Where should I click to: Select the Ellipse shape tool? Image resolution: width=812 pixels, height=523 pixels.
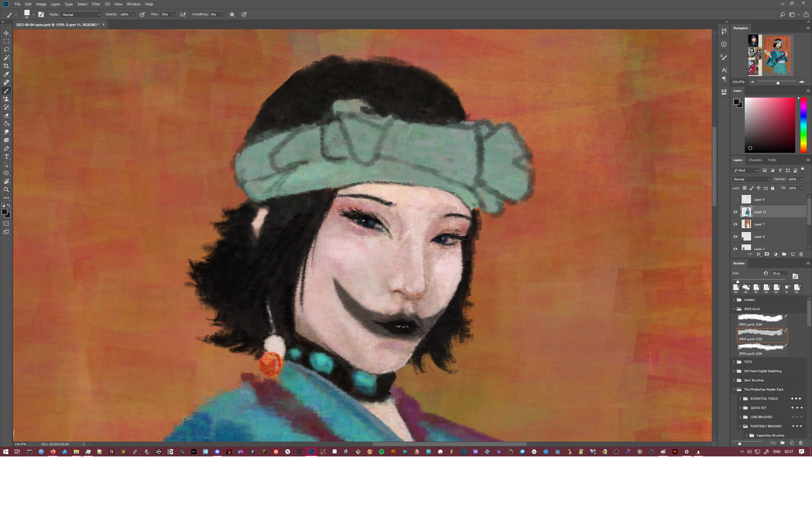click(x=6, y=173)
